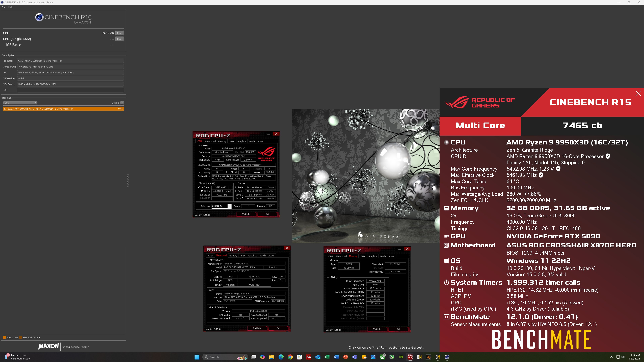Screen dimensions: 644x362
Task: Click the '1,999,312 timer calls' value
Action: pos(543,283)
